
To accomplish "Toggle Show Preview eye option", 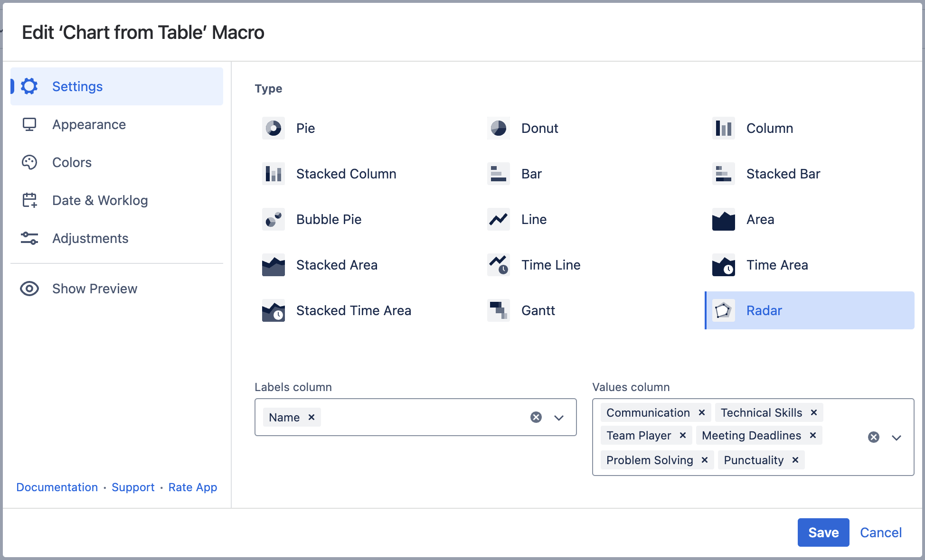I will 29,289.
